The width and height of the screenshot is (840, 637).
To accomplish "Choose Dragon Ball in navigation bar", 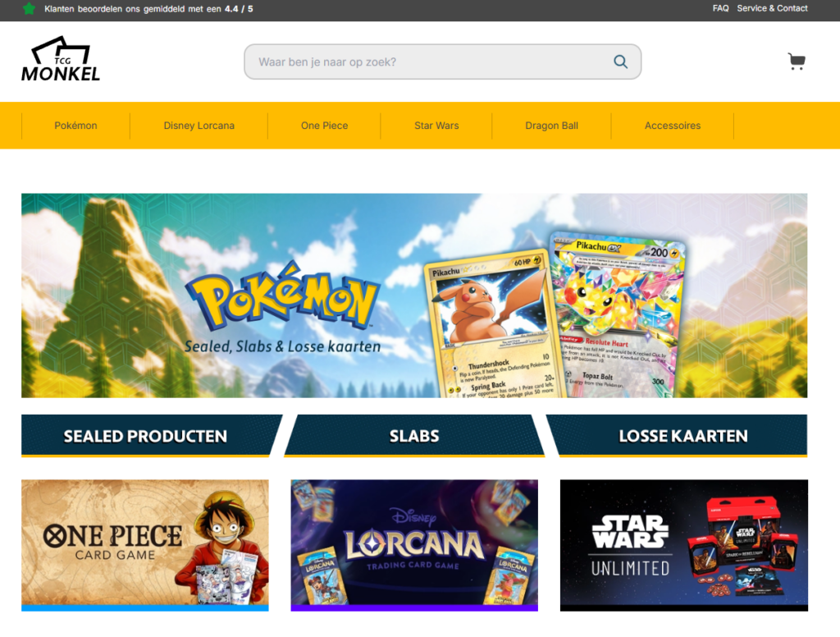I will tap(551, 126).
